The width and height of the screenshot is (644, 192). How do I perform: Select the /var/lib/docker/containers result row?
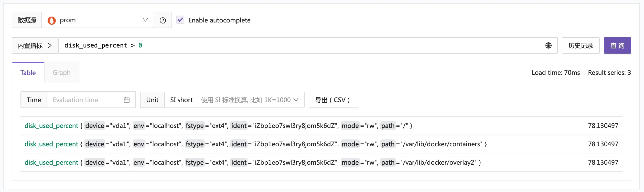321,144
